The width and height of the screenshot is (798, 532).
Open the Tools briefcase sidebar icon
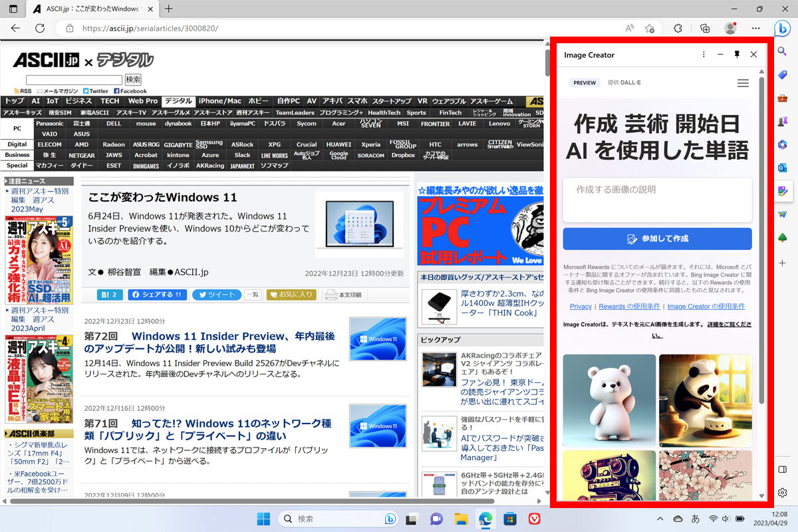click(782, 98)
